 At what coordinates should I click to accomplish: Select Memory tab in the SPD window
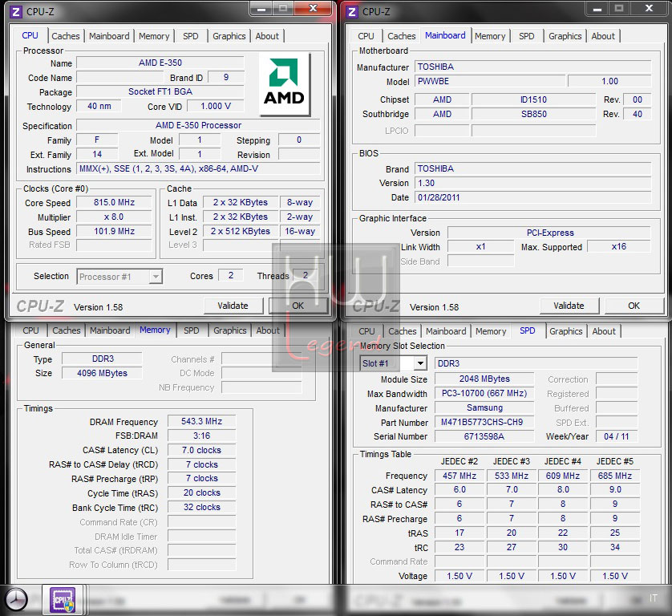tap(491, 331)
